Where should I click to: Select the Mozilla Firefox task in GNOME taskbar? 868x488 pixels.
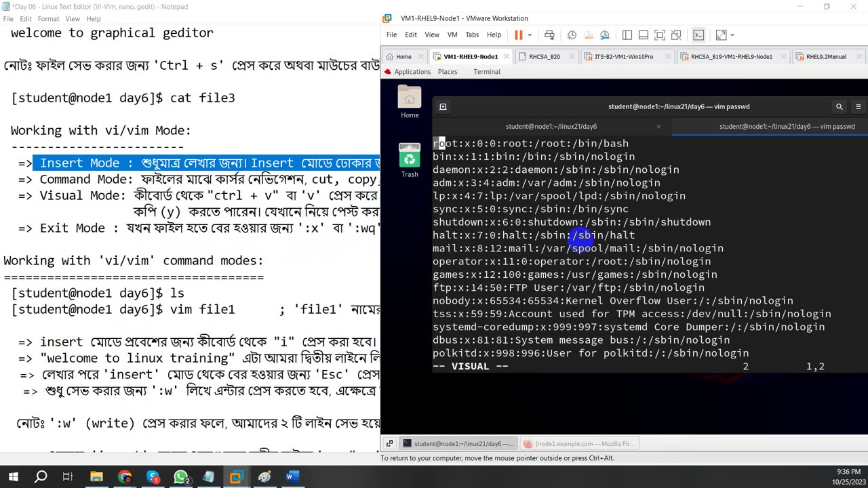[x=580, y=444]
